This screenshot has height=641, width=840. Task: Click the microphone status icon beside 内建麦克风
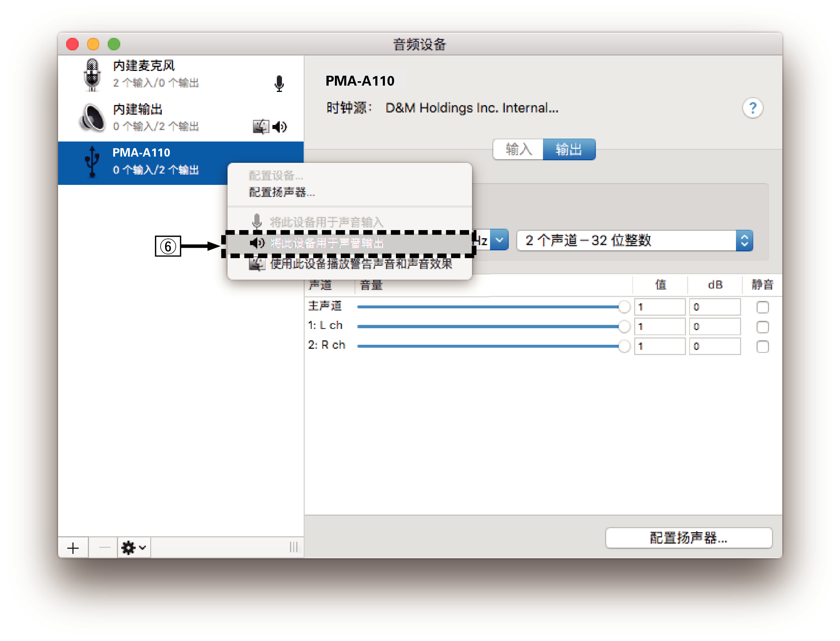[279, 83]
